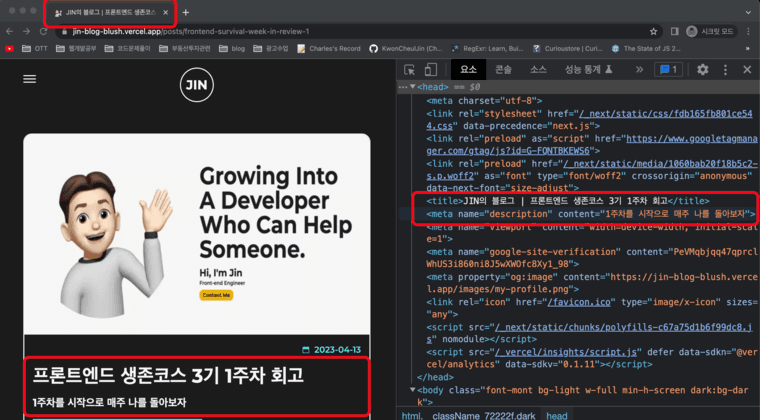Click the waving avatar illustration
The image size is (760, 420).
coord(115,244)
